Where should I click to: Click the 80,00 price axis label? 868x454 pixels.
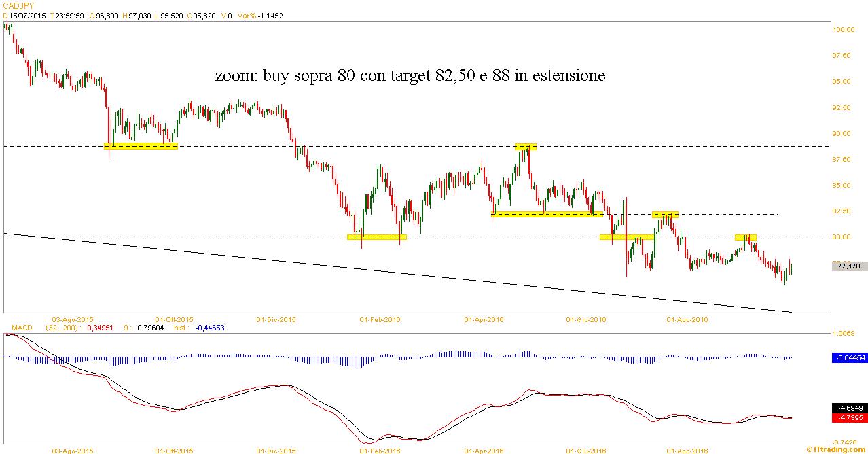(841, 237)
